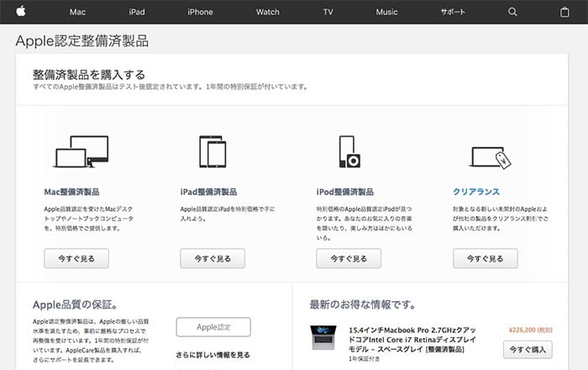Open the iPhone menu item
The height and width of the screenshot is (370, 588).
coord(200,12)
